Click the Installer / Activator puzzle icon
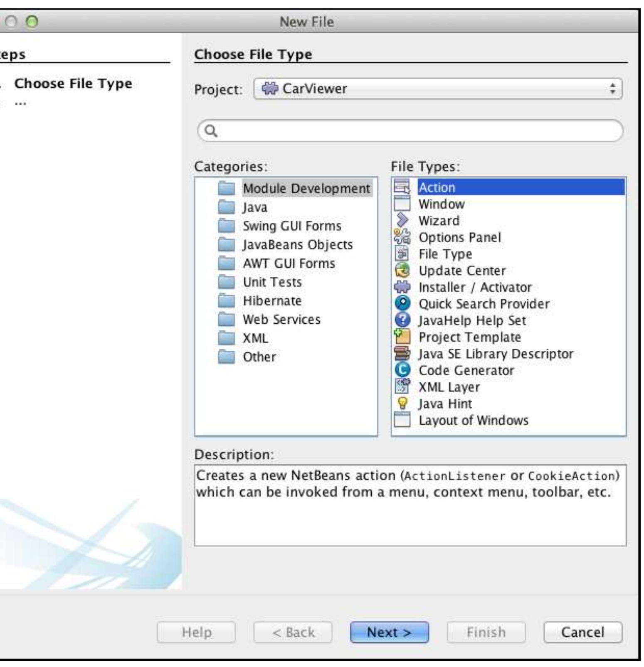 (402, 287)
